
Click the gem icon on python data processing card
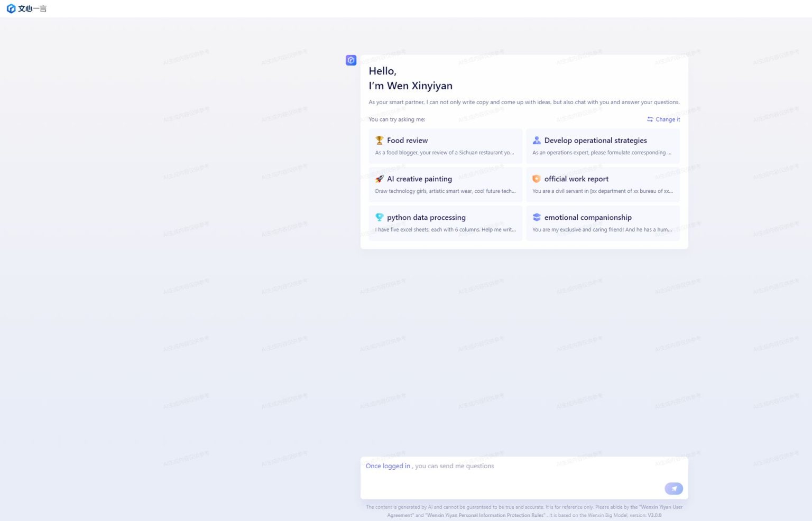click(379, 217)
